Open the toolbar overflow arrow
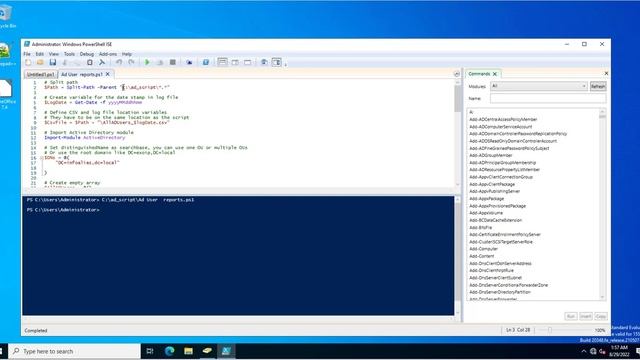Image resolution: width=640 pixels, height=360 pixels. [286, 64]
